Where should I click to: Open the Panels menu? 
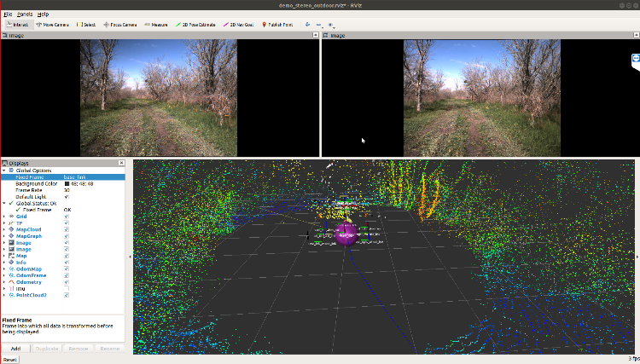25,14
